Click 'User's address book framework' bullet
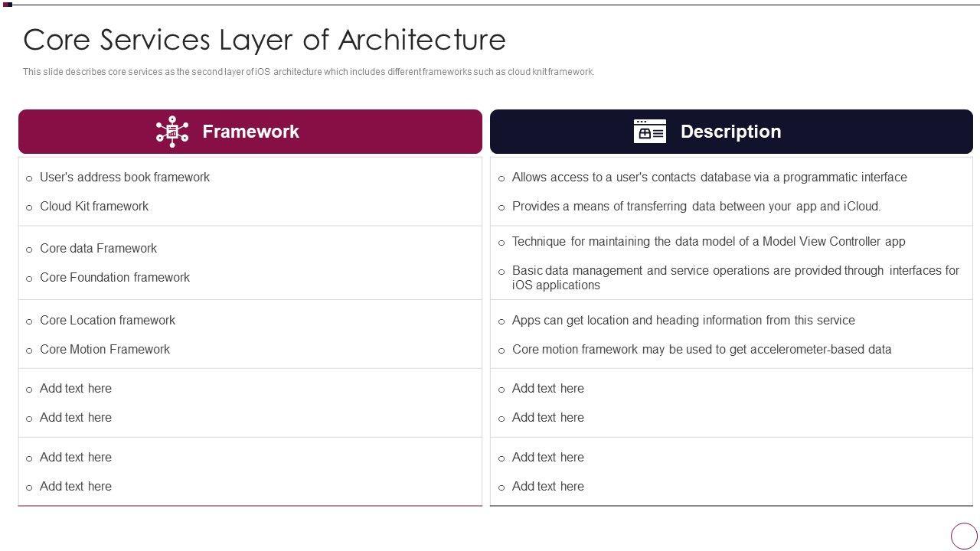 [125, 178]
